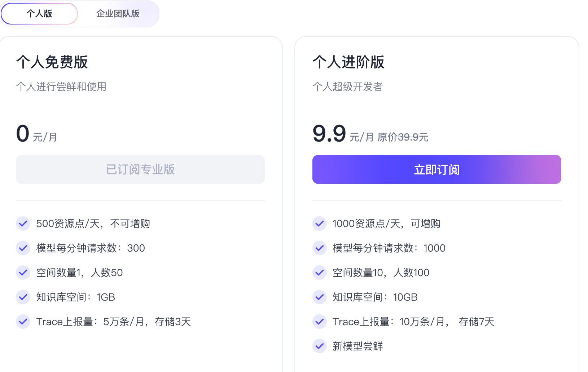This screenshot has height=372, width=588.
Task: Click the 0 元/月 price text
Action: (x=37, y=134)
